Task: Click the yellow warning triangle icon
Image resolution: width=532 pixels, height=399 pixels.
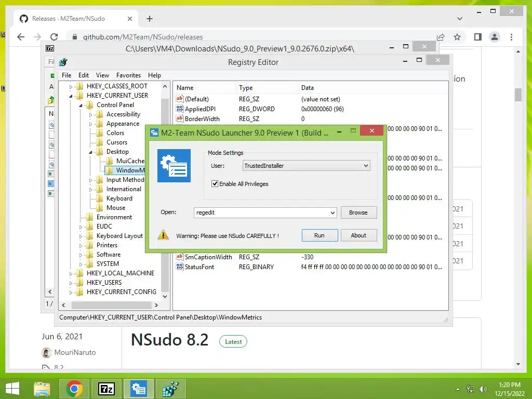Action: (x=163, y=235)
